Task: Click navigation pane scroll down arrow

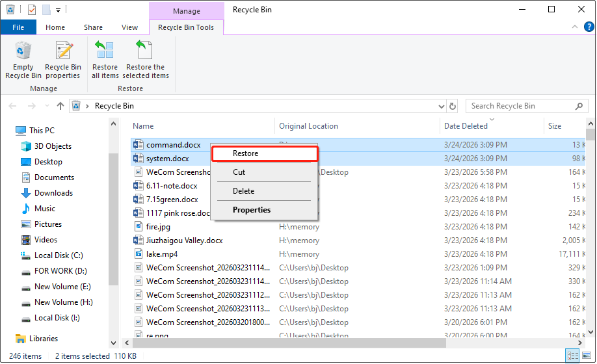Action: tap(113, 343)
